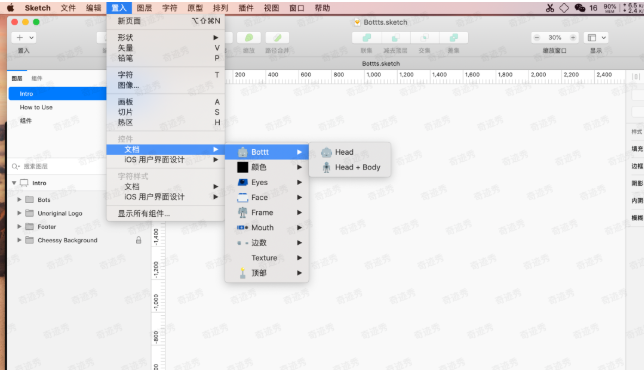Toggle lock on Cheessy Background layer
This screenshot has height=371, width=644.
[138, 240]
